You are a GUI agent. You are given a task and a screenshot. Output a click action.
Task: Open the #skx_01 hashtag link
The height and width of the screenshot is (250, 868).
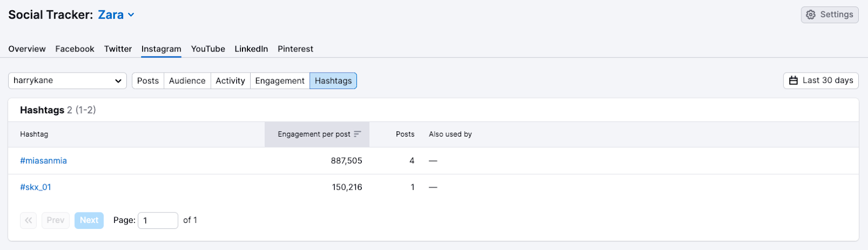tap(36, 187)
